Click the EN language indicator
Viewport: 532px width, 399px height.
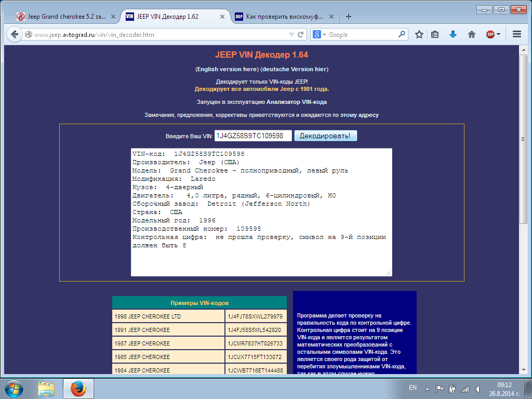pos(413,388)
